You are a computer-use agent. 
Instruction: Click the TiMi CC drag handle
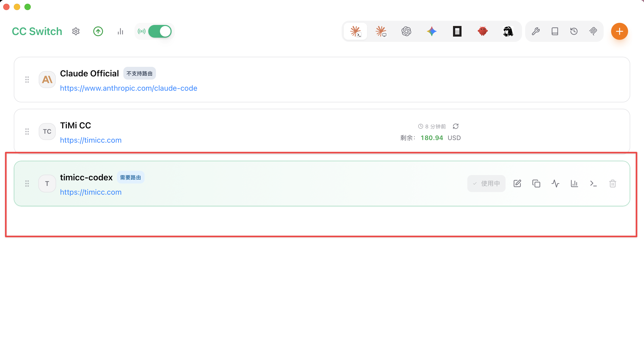pyautogui.click(x=27, y=132)
